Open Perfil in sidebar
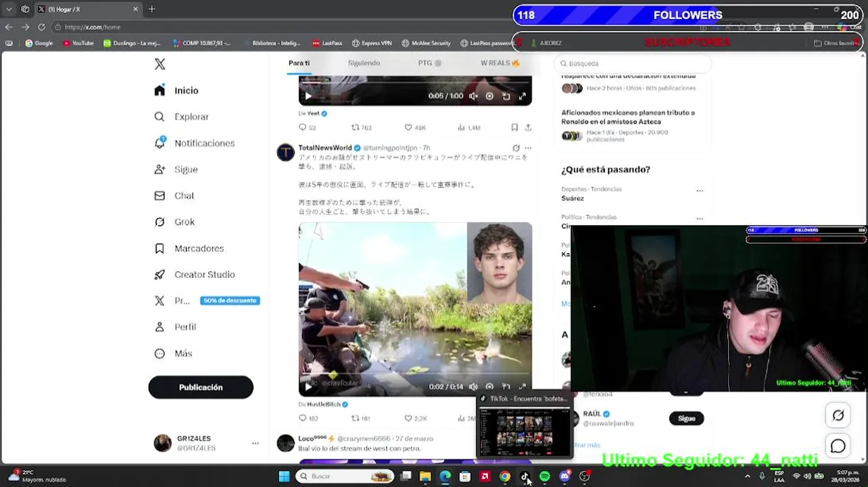 coord(175,327)
